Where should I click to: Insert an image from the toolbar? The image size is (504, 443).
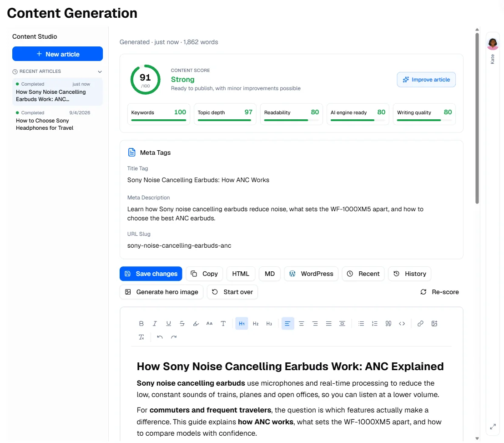pos(434,323)
